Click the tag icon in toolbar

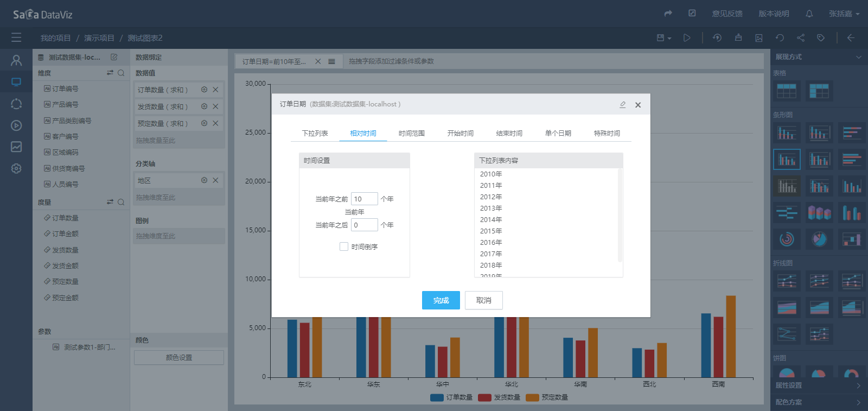821,38
